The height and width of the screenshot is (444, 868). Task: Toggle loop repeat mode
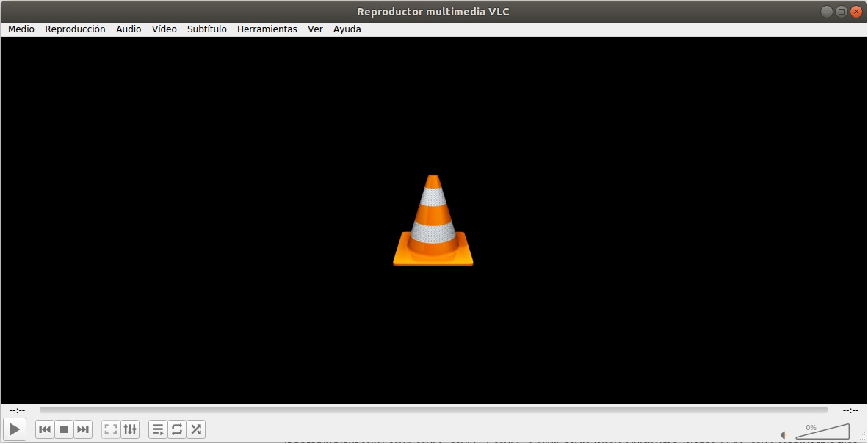(x=176, y=429)
